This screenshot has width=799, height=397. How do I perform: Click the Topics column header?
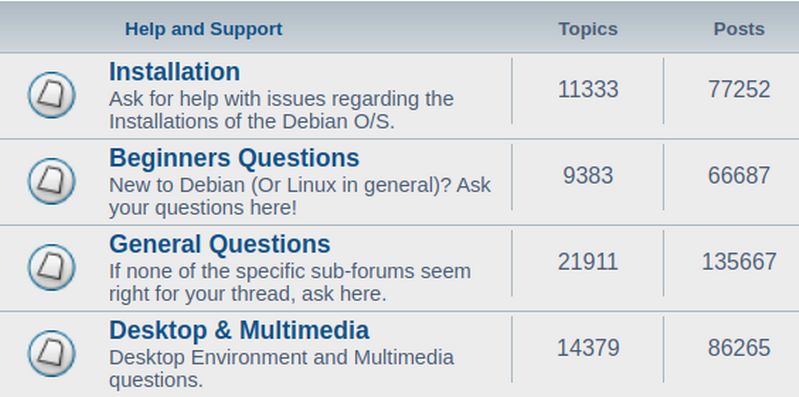pos(588,29)
